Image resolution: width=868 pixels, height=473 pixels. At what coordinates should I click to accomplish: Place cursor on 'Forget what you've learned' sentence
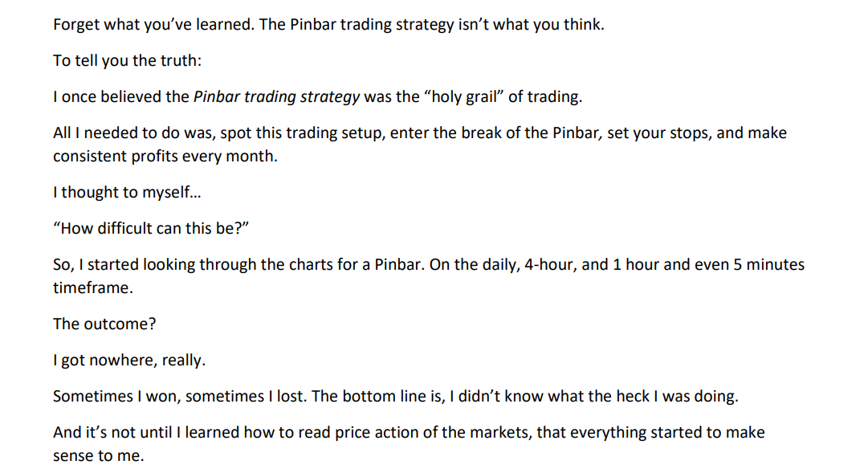tap(154, 25)
